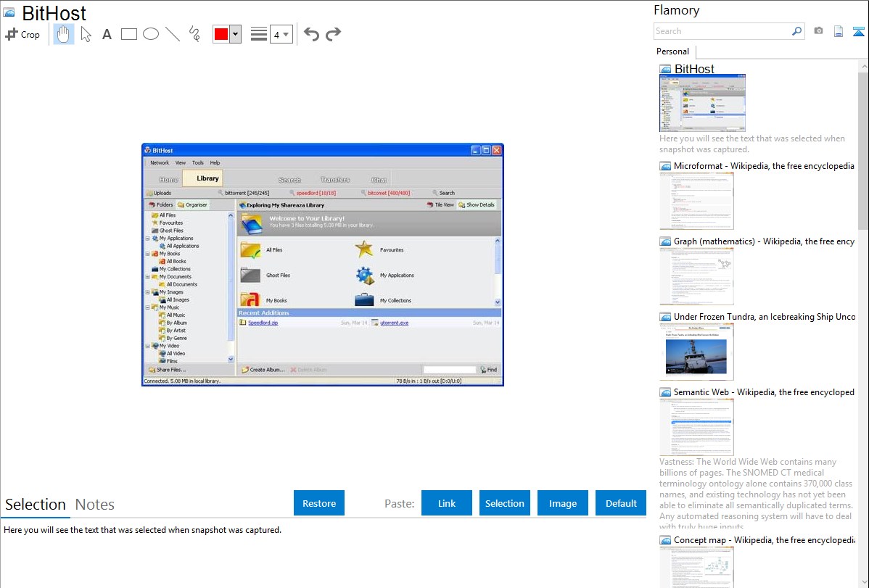Open the View menu in BitHost
869x588 pixels.
181,163
